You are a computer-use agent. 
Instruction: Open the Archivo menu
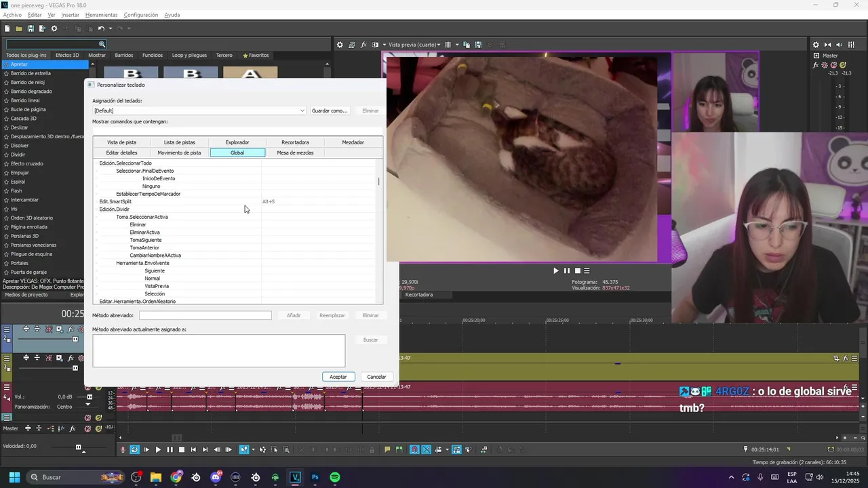coord(12,15)
